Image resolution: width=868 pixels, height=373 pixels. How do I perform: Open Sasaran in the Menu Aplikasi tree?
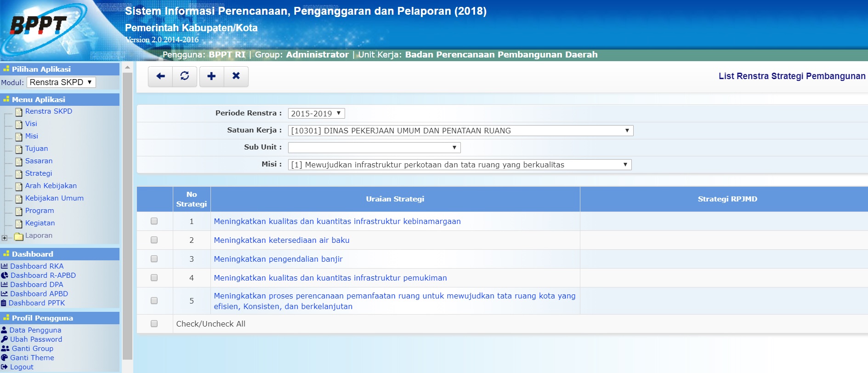39,161
